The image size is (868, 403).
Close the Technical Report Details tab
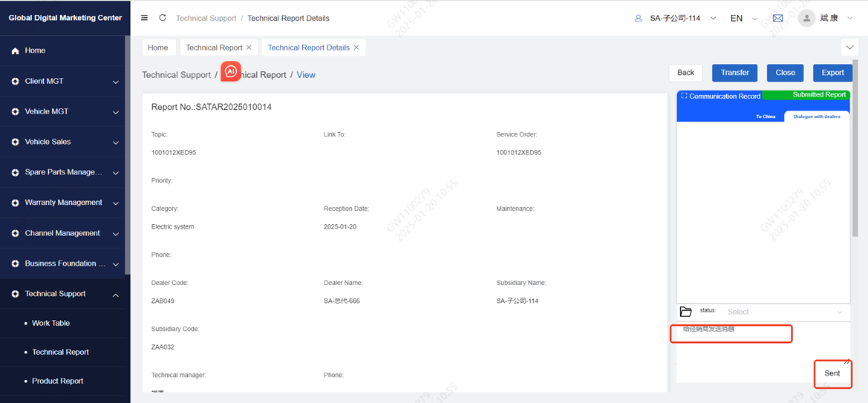coord(356,47)
